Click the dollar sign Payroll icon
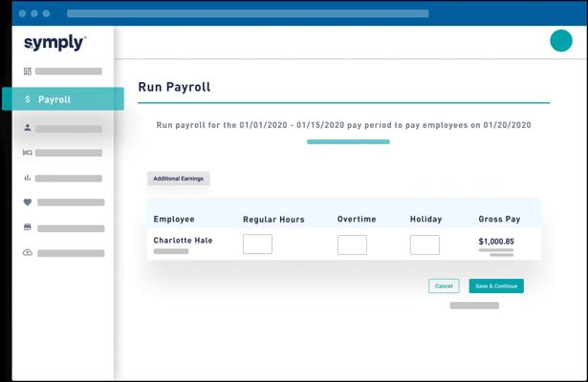The height and width of the screenshot is (382, 588). (28, 99)
